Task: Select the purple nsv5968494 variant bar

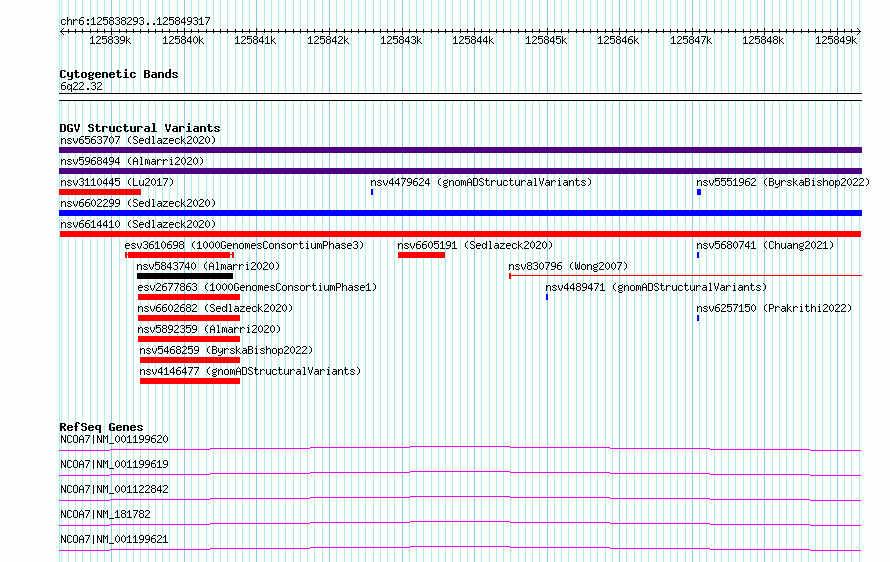Action: pos(460,171)
